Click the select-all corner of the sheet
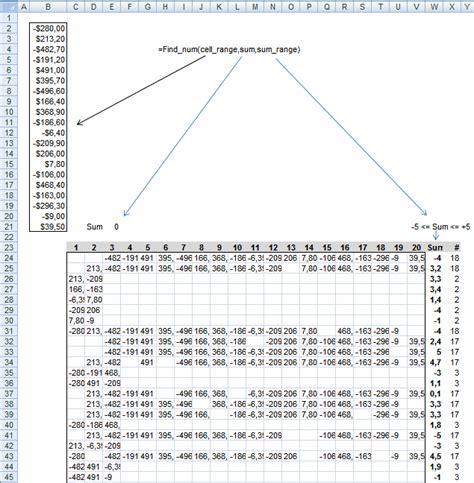This screenshot has width=474, height=483. click(x=9, y=6)
